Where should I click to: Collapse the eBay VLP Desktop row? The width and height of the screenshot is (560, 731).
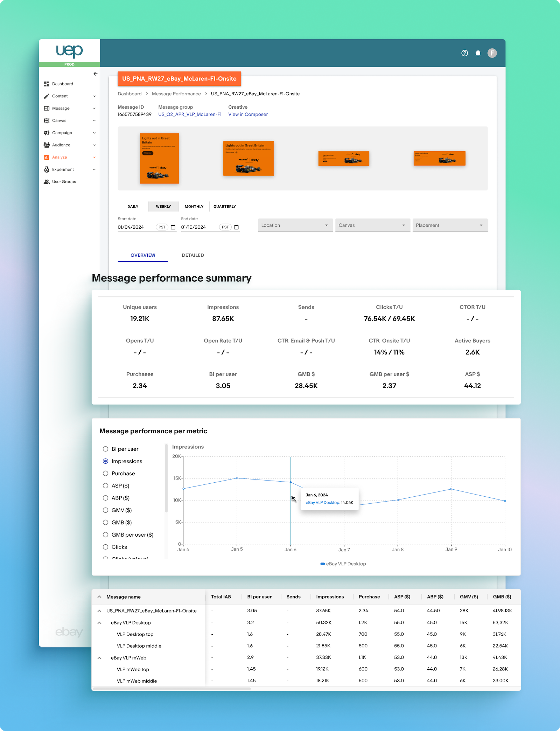(99, 623)
